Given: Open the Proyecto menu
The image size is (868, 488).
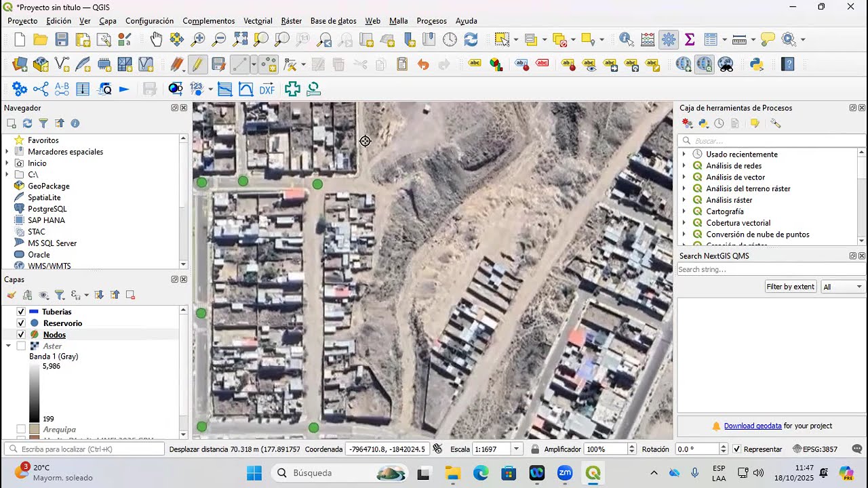Looking at the screenshot, I should [22, 21].
